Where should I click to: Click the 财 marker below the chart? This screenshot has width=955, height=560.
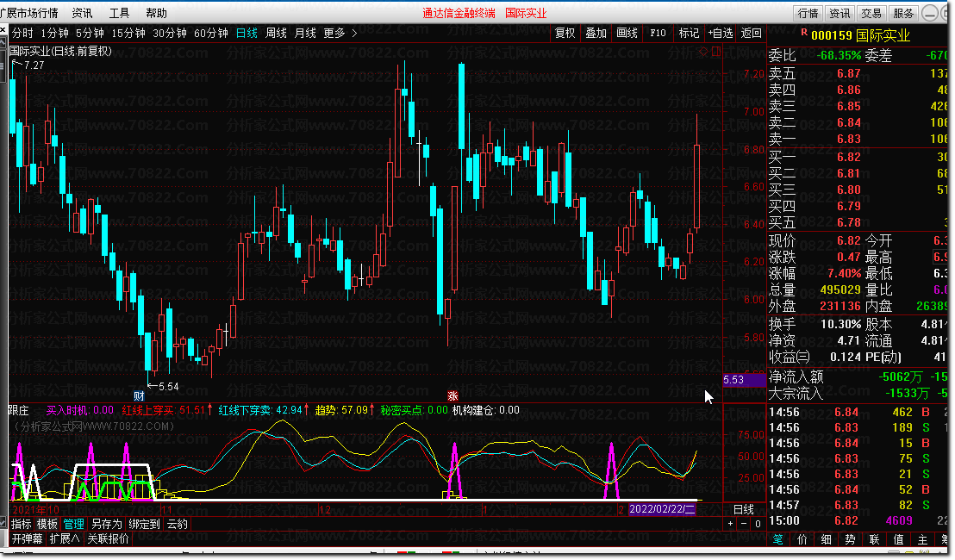coord(139,395)
